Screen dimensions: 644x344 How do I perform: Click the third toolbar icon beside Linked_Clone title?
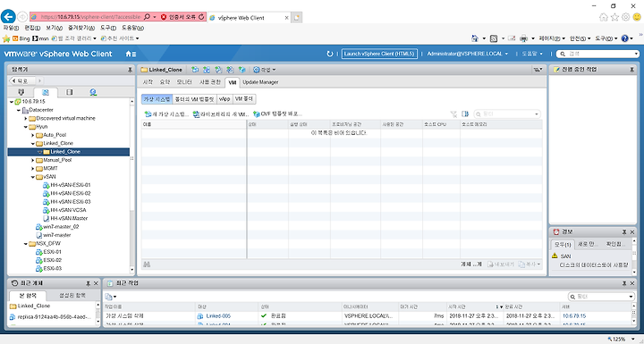point(218,70)
